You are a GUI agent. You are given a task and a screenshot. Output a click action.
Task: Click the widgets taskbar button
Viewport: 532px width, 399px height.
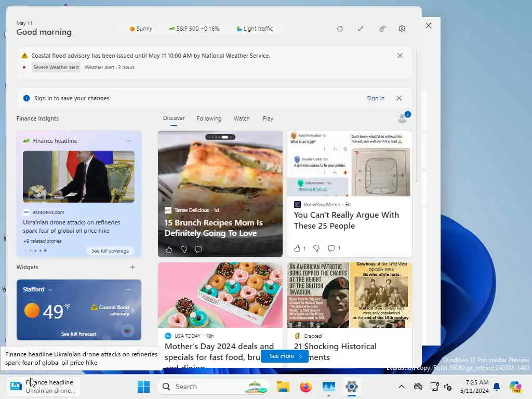tap(43, 386)
